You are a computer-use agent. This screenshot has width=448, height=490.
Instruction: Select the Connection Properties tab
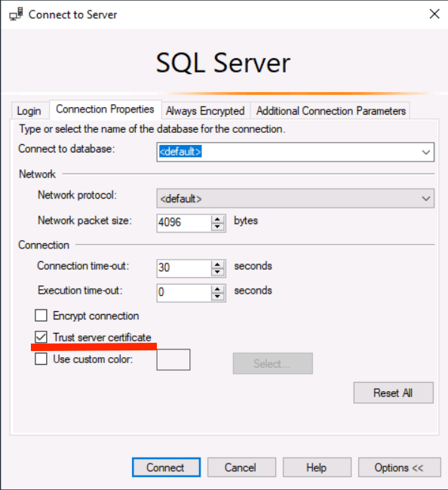point(105,109)
